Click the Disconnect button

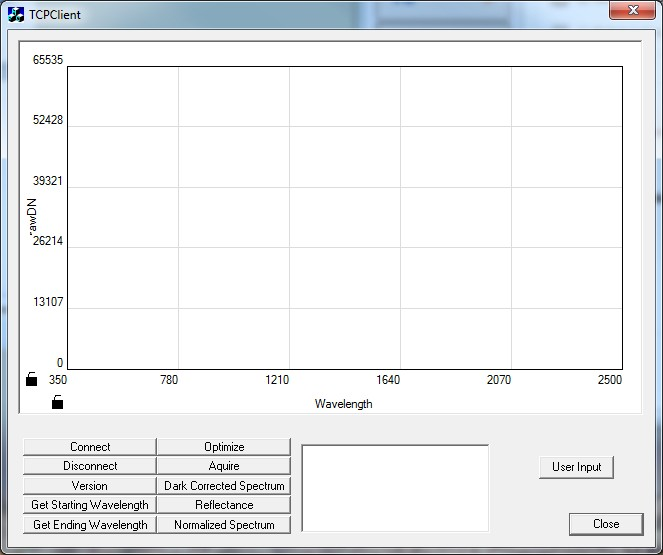pos(90,466)
